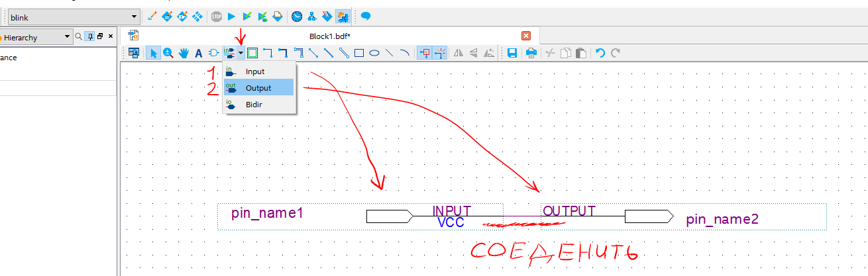Click the speech bubble feedback icon

pyautogui.click(x=366, y=17)
